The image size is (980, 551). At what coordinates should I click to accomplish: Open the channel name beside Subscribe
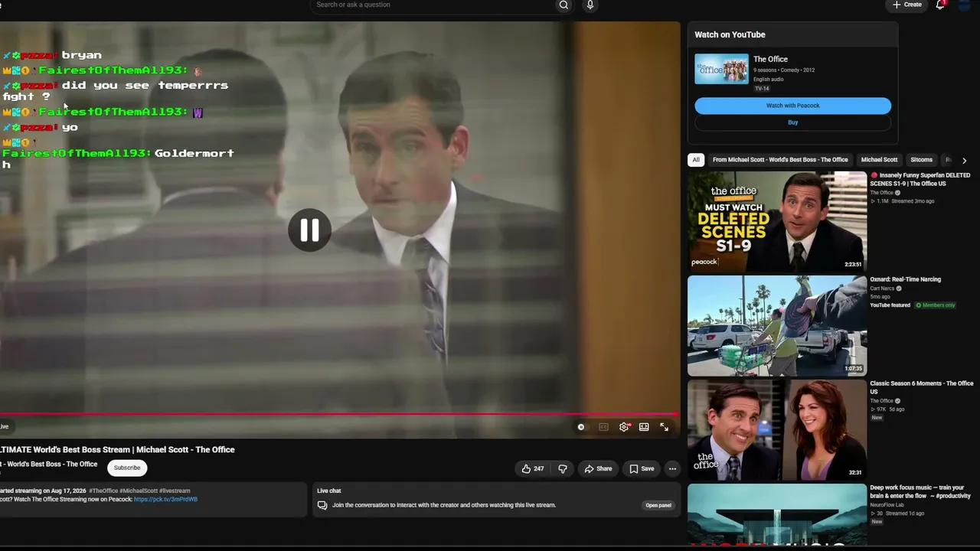click(49, 465)
